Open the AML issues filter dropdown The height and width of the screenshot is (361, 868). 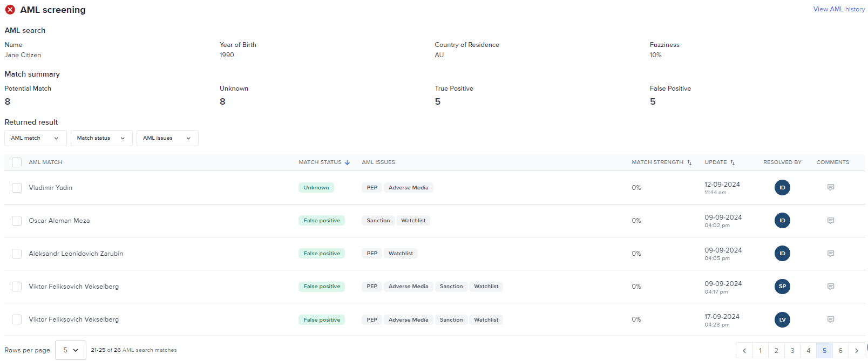[167, 138]
